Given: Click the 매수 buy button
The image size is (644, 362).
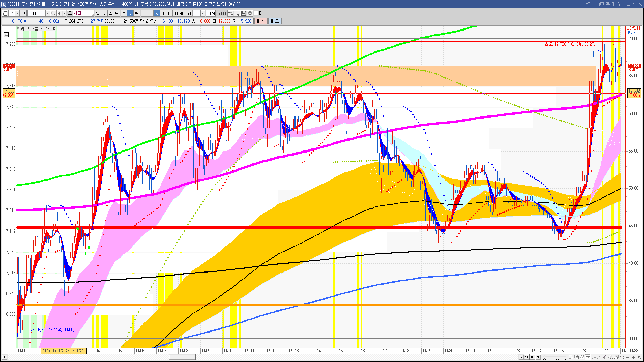Looking at the screenshot, I should 261,21.
